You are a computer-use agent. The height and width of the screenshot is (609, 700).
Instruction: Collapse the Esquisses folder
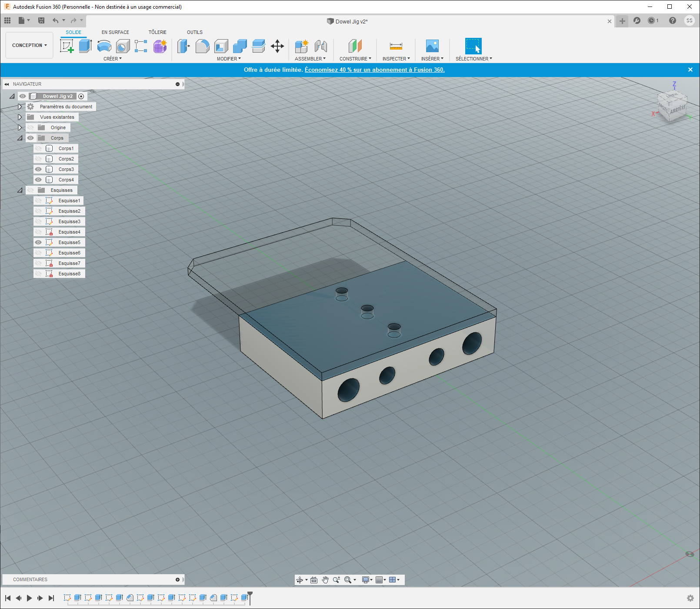20,190
